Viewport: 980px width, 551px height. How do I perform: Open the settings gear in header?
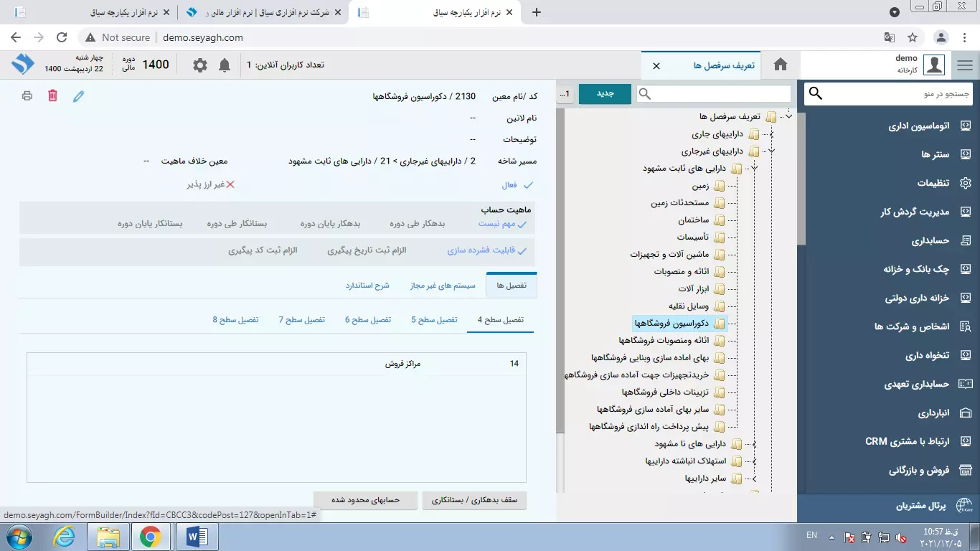(x=200, y=65)
